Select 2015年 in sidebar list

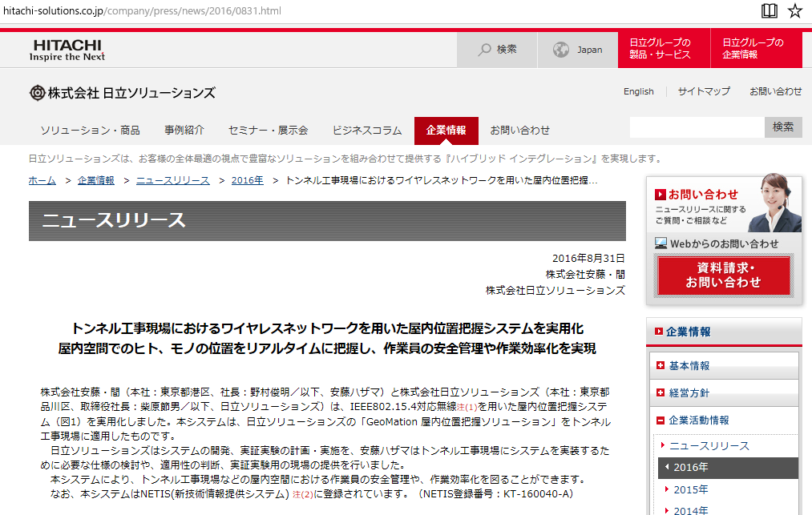691,489
